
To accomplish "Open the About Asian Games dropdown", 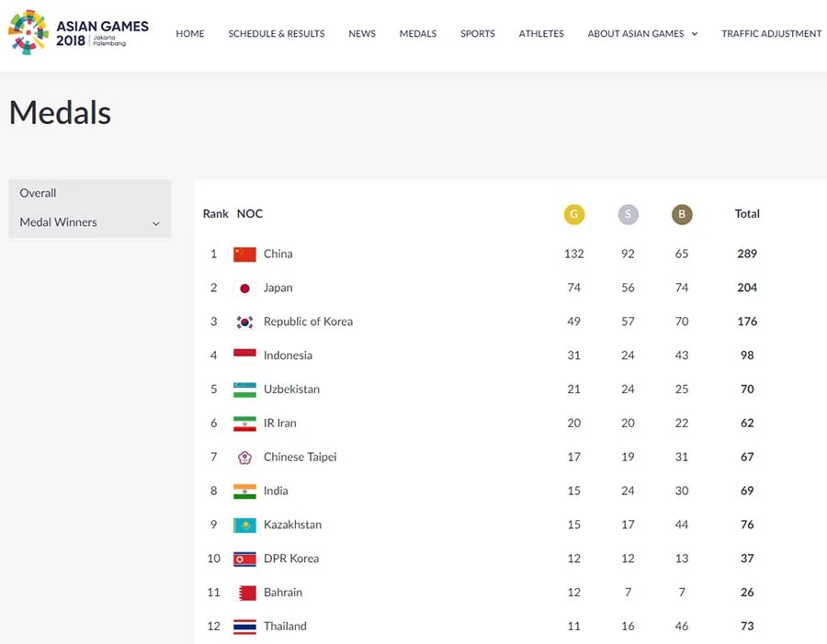I will point(642,34).
